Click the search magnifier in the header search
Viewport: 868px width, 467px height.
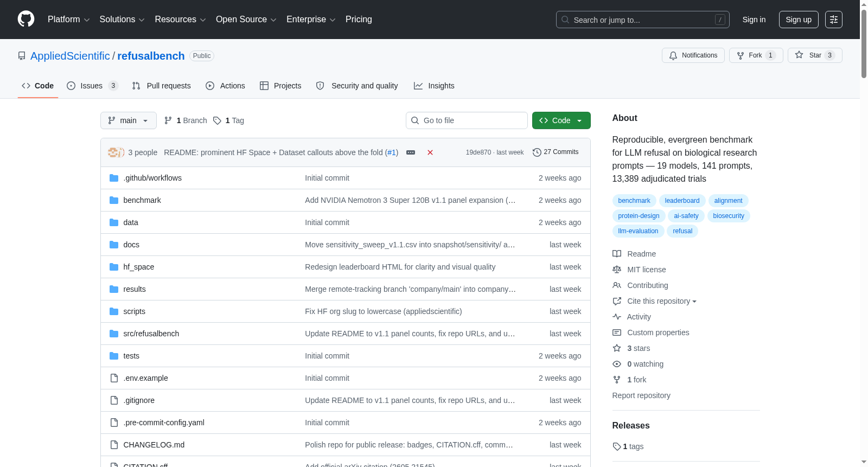565,20
